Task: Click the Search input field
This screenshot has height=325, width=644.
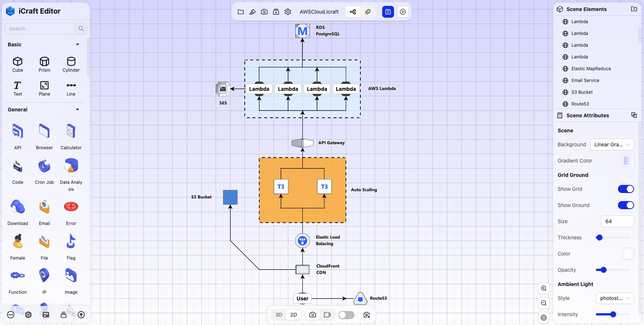Action: pos(40,29)
